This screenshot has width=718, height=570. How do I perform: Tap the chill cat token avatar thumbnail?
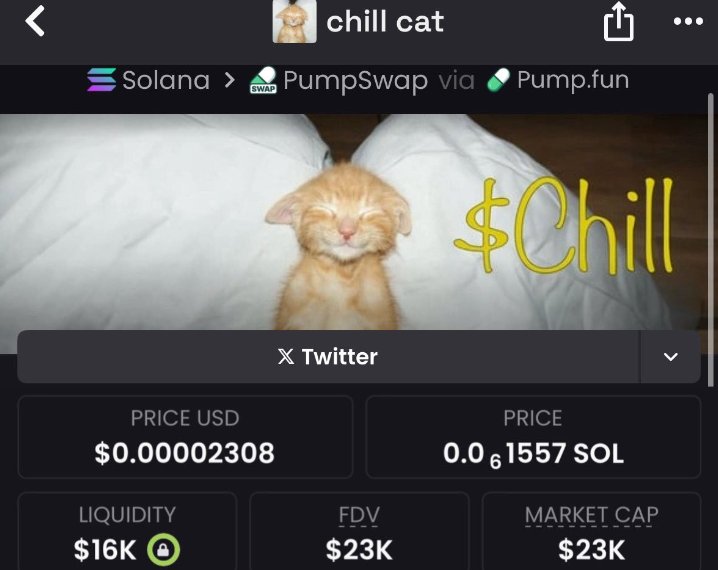[294, 21]
